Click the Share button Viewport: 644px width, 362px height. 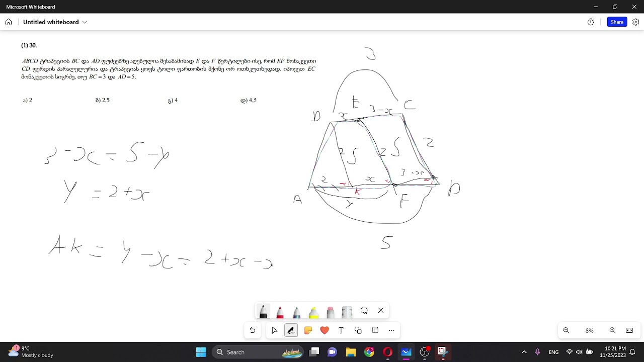coord(617,22)
